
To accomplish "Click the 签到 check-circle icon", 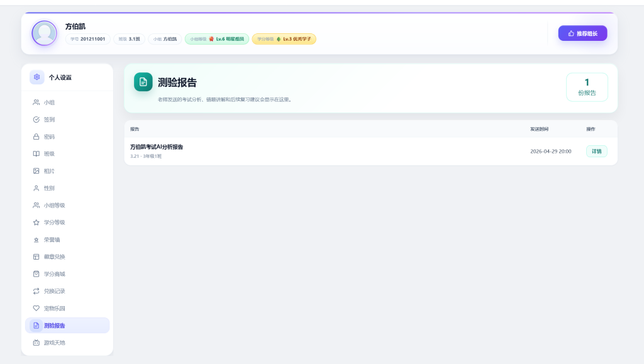I will pos(36,119).
